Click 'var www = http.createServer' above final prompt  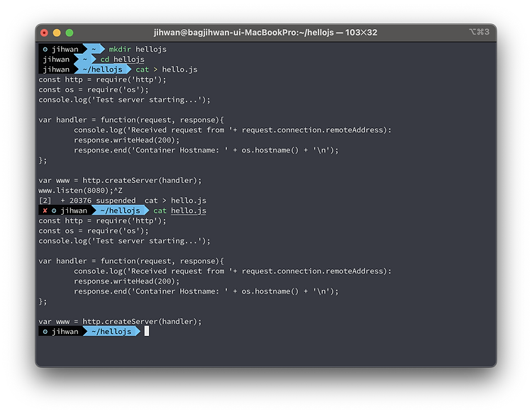pyautogui.click(x=120, y=322)
